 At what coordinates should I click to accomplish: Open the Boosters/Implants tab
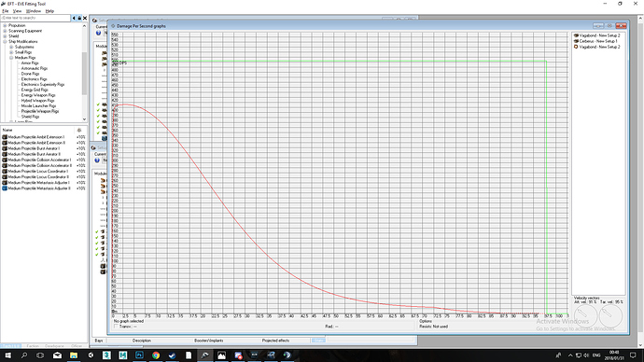click(x=209, y=341)
